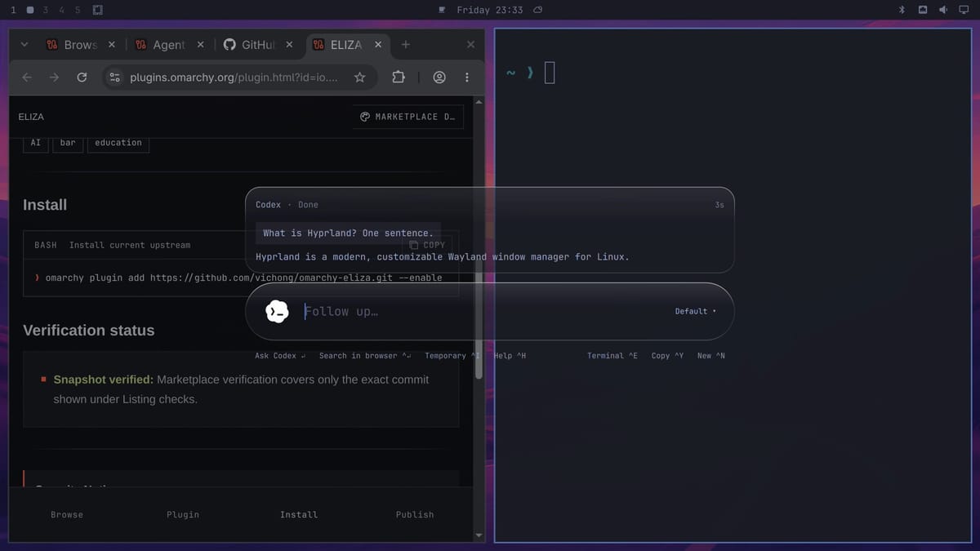Screen dimensions: 980x551
Task: Click the weather cloud icon in top bar
Action: pos(537,10)
